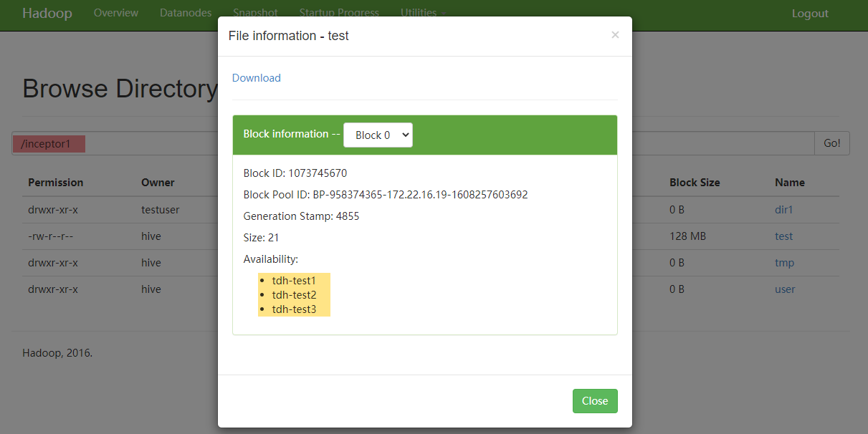Image resolution: width=868 pixels, height=434 pixels.
Task: Click Logout in the navigation bar
Action: 809,14
